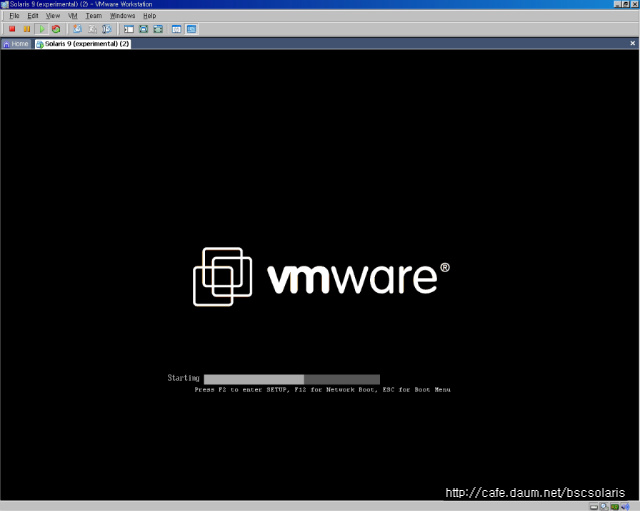This screenshot has height=511, width=640.
Task: Open the Team menu
Action: pyautogui.click(x=93, y=16)
